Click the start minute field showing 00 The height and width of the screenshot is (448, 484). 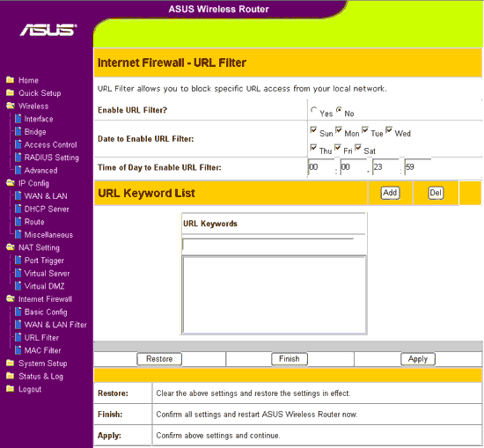[x=354, y=166]
